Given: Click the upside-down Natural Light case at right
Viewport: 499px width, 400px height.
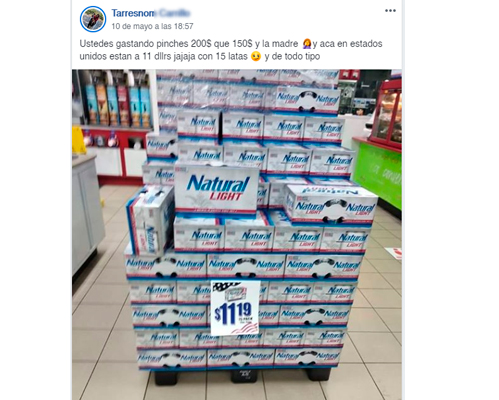Looking at the screenshot, I should pos(331,205).
